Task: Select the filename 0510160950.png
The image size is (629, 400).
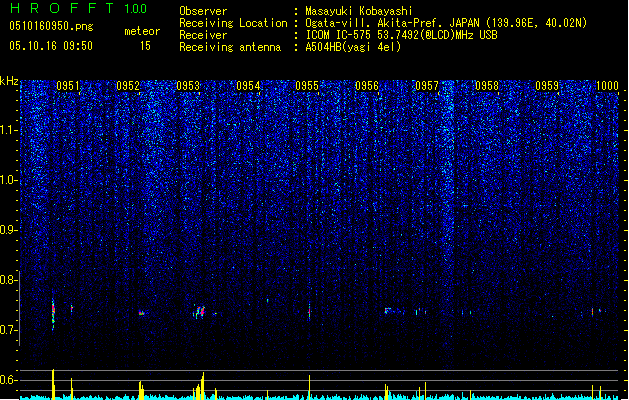Action: pyautogui.click(x=51, y=26)
